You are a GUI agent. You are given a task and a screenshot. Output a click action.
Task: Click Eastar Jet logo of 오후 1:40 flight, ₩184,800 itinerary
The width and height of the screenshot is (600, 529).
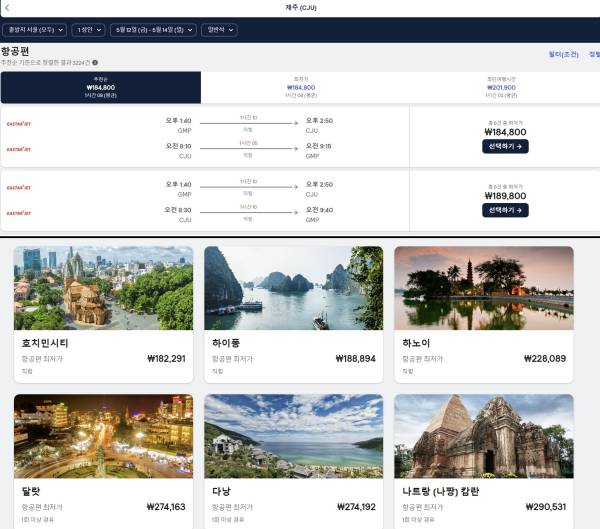click(19, 124)
